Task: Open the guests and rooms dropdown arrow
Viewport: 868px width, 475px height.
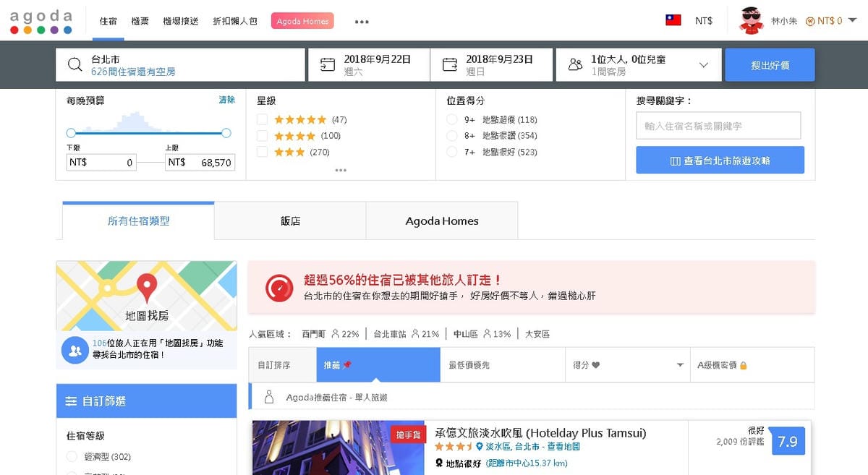Action: click(703, 65)
